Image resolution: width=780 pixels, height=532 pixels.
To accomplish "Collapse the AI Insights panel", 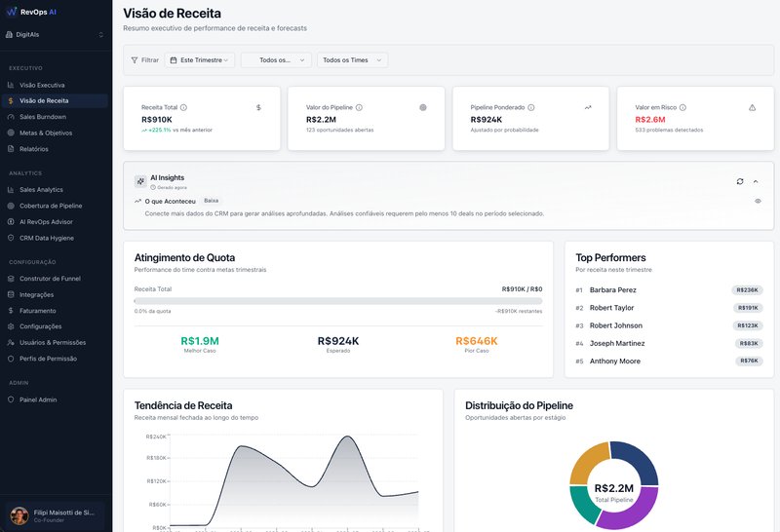I will pos(756,181).
